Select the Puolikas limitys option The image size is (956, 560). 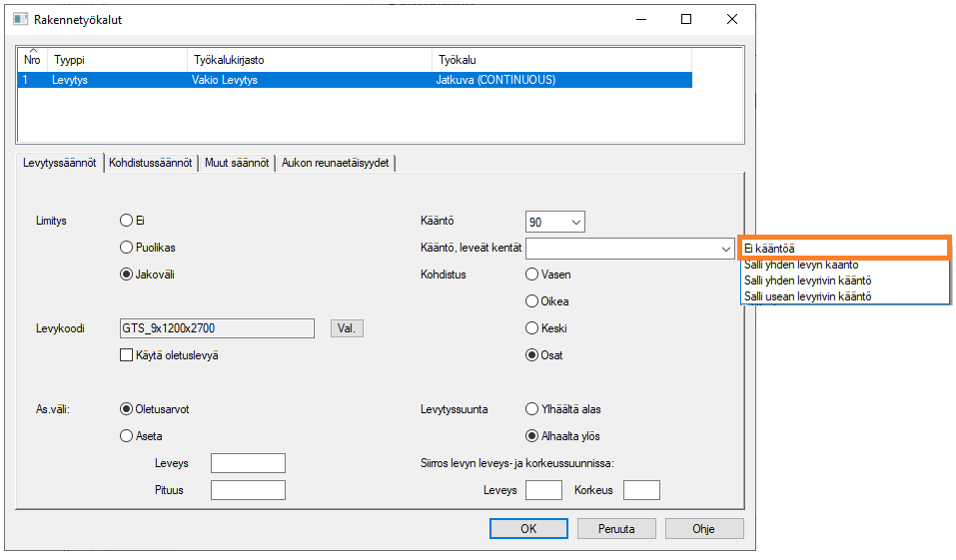[126, 248]
